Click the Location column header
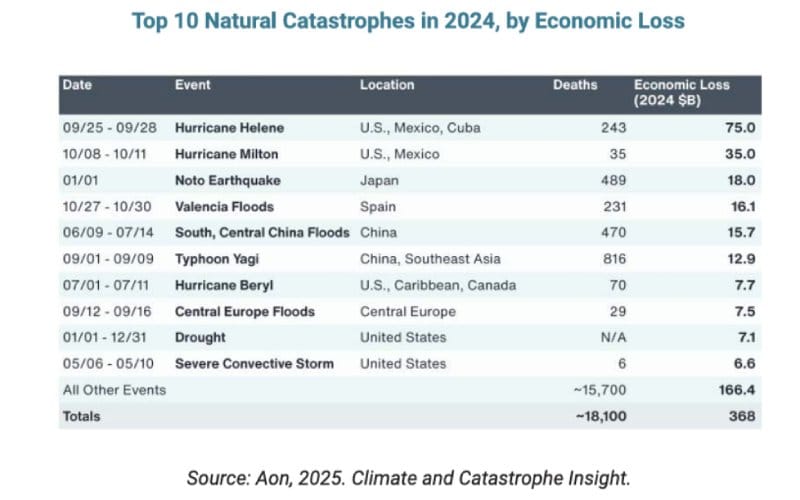Screen dimensions: 800x500 (387, 85)
